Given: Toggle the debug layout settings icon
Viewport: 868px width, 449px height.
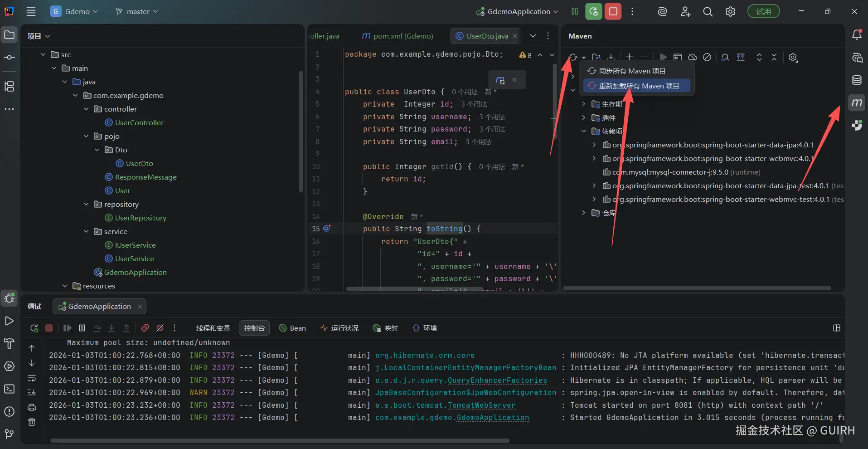Looking at the screenshot, I should 837,328.
